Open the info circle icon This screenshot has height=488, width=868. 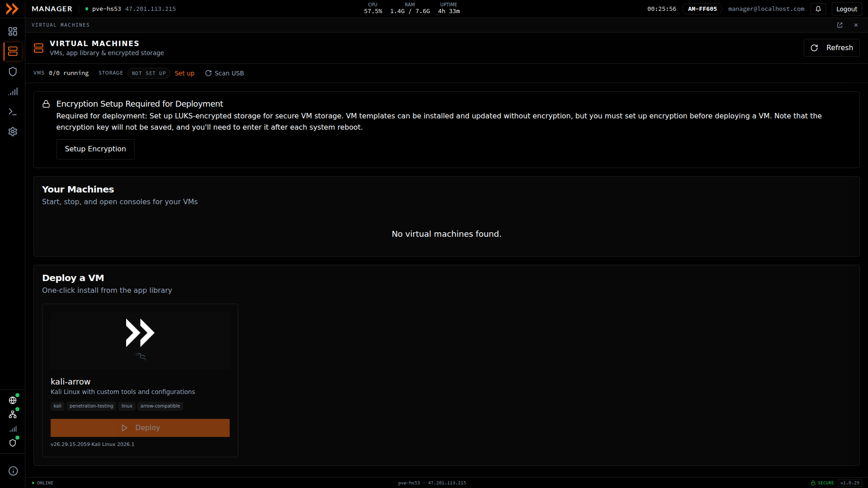[13, 471]
